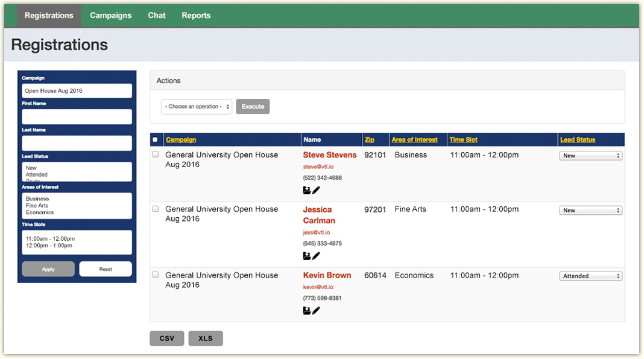Click the pencil edit icon for Steve Stevens

click(x=317, y=190)
